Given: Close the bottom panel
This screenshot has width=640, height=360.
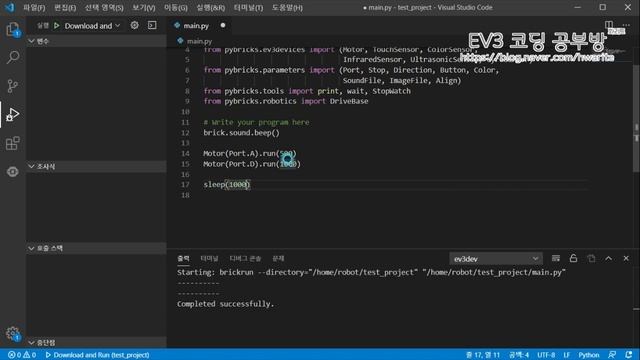Looking at the screenshot, I should click(626, 258).
